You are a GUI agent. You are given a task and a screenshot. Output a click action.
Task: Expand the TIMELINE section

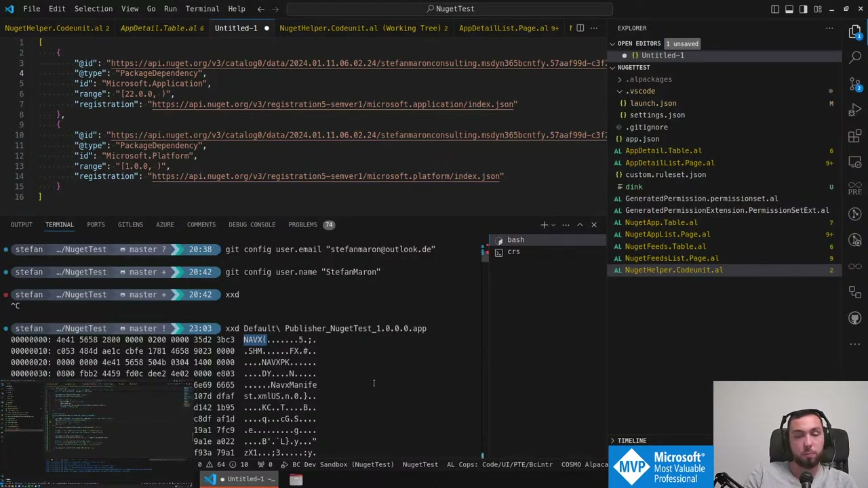pos(631,441)
